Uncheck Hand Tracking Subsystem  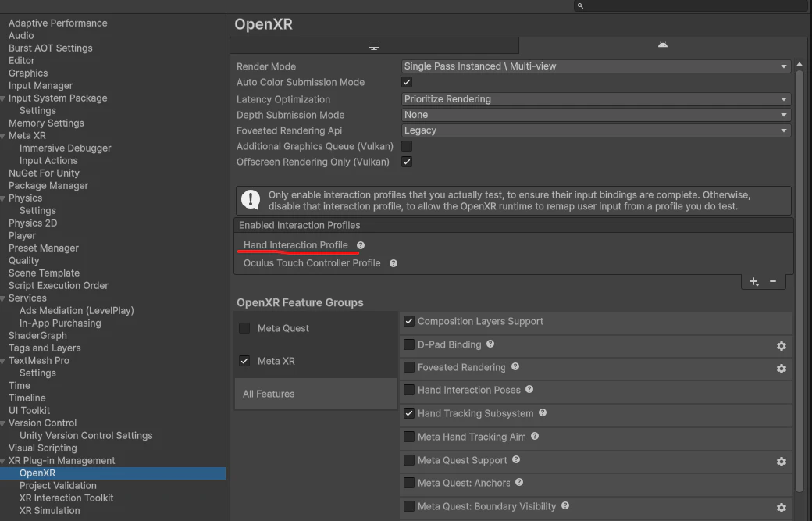tap(409, 413)
